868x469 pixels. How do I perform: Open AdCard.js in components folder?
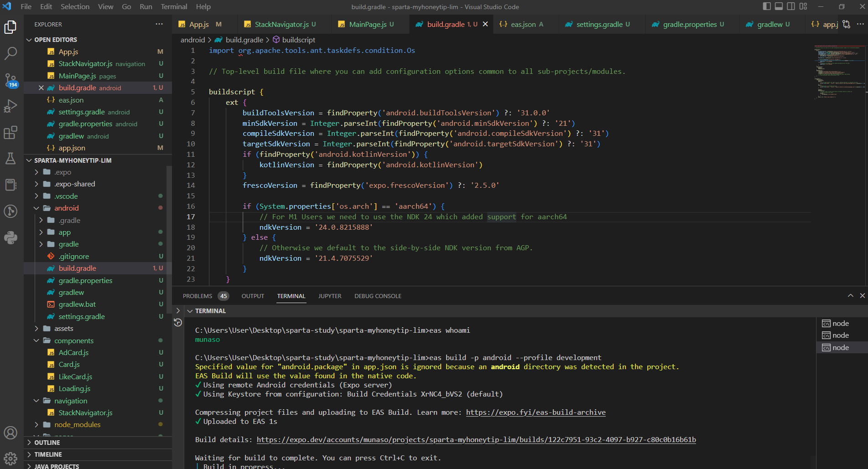click(73, 352)
